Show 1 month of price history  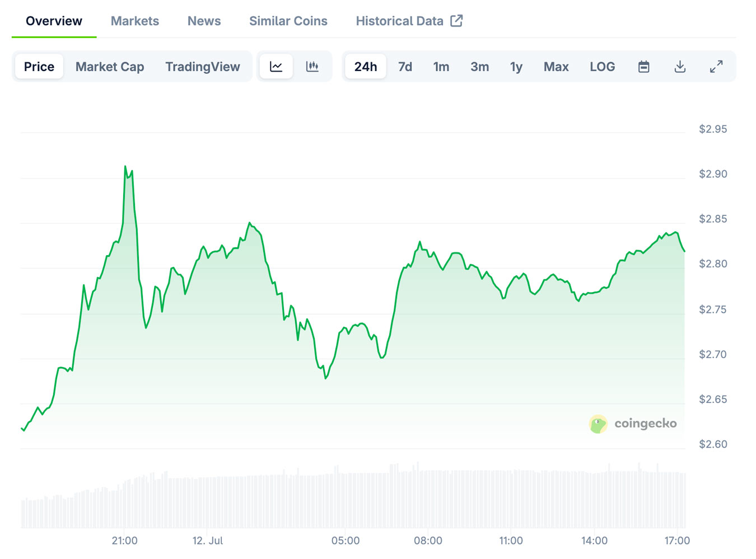441,66
